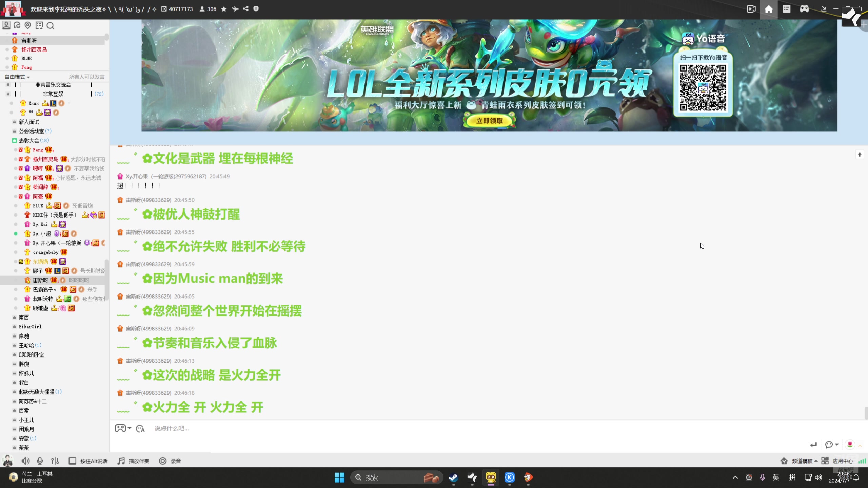Click 立即领取 button on LOL banner
This screenshot has width=868, height=488.
pos(490,121)
